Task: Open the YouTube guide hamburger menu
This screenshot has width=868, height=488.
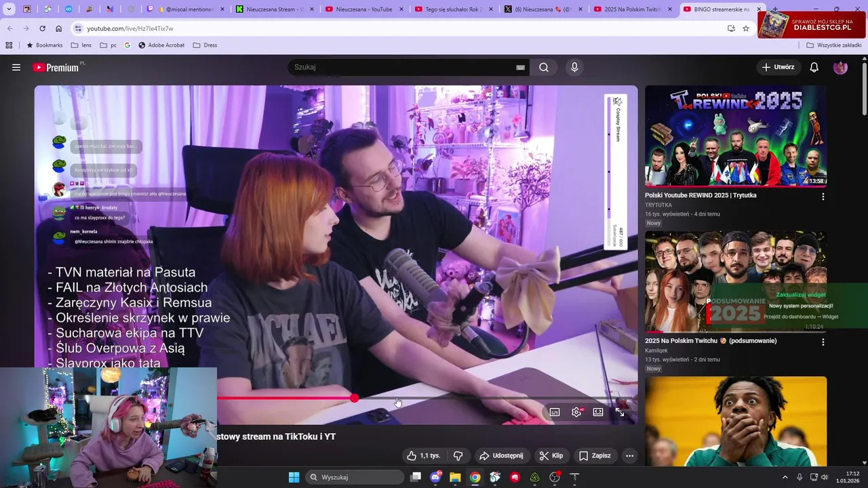Action: coord(16,67)
